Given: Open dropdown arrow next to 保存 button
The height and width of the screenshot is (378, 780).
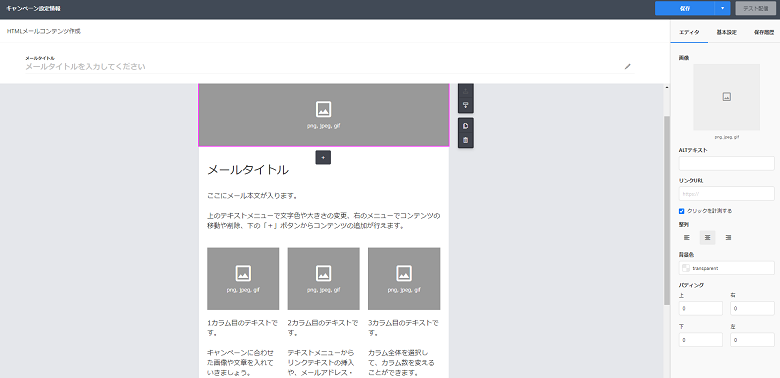Looking at the screenshot, I should (x=722, y=8).
